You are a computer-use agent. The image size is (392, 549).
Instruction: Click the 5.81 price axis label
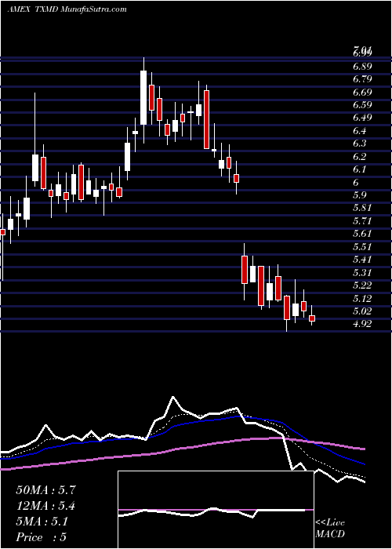[362, 208]
